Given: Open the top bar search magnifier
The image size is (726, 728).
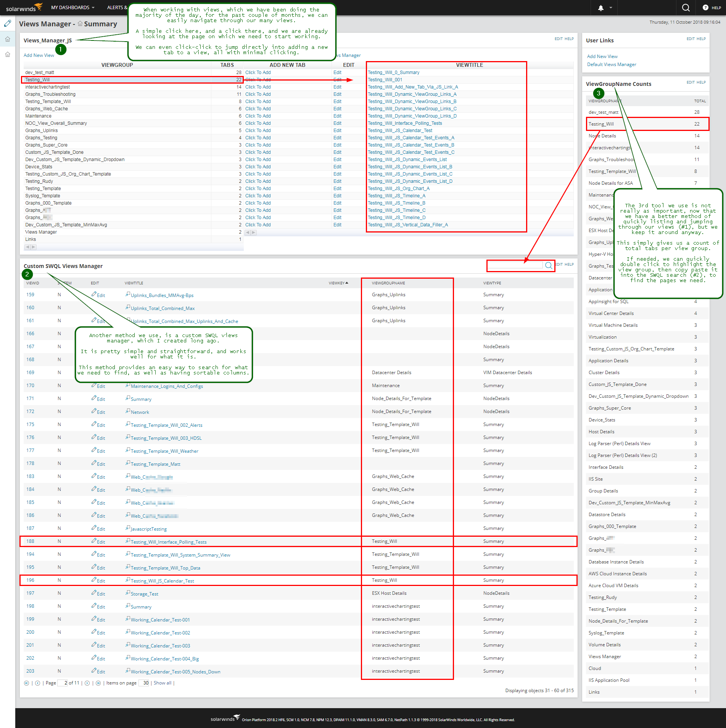Looking at the screenshot, I should [686, 8].
